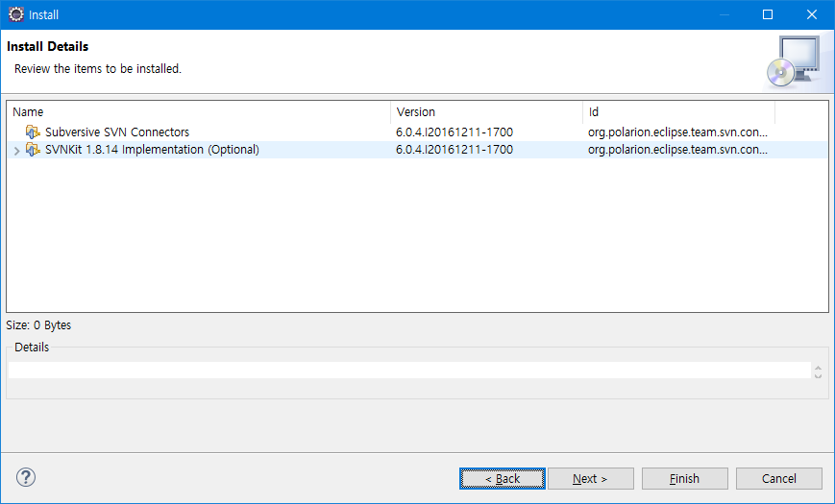Screen dimensions: 835x504
Task: Select SVNKit 1.8.14 Implementation (Optional) row
Action: pos(417,150)
